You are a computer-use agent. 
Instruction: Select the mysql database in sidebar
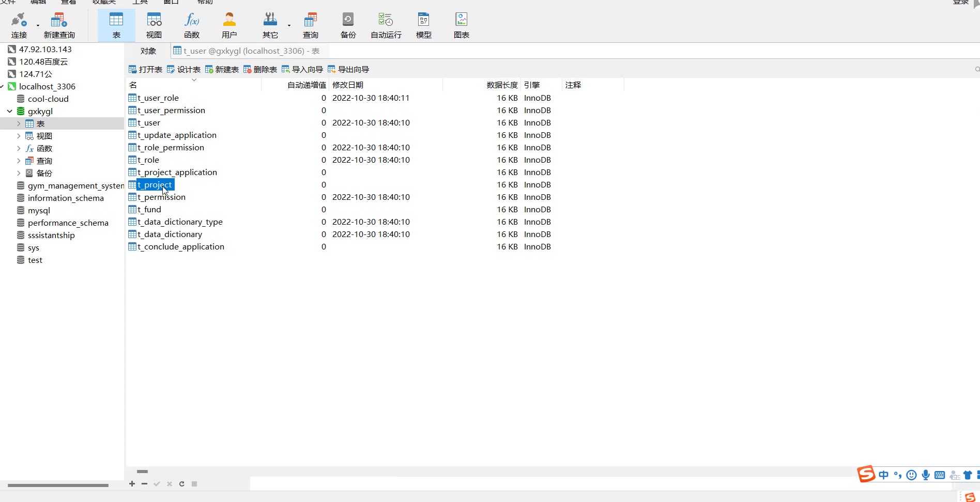39,211
